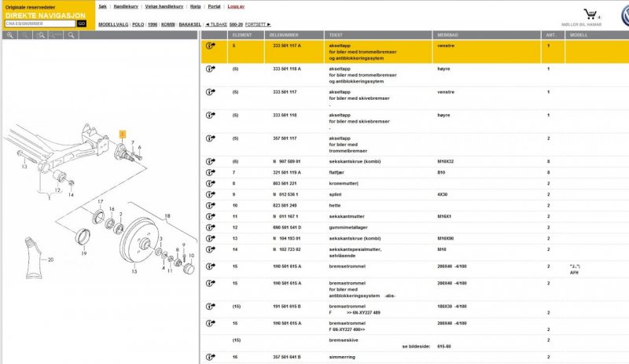Image resolution: width=629 pixels, height=364 pixels.
Task: Click add-to-cart icon for kronemutter row
Action: (211, 183)
